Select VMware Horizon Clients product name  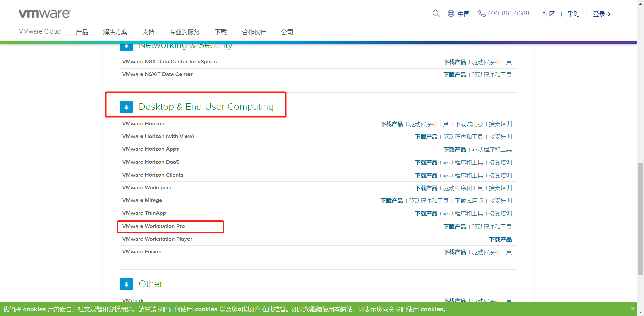click(153, 175)
